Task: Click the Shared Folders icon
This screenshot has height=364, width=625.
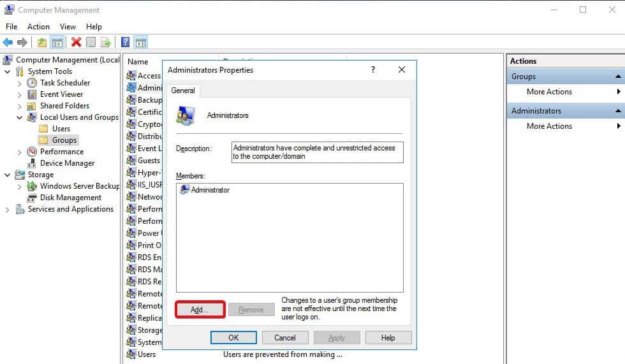Action: [x=32, y=106]
